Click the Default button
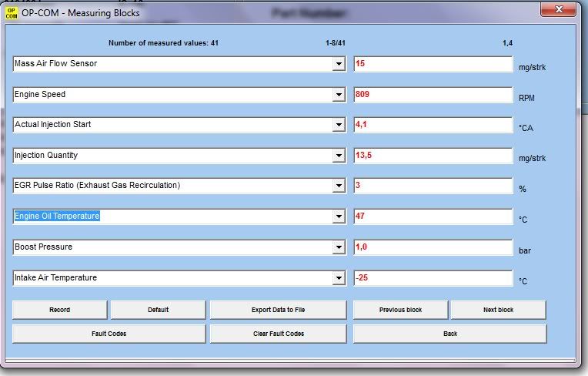588x376 pixels. click(158, 310)
